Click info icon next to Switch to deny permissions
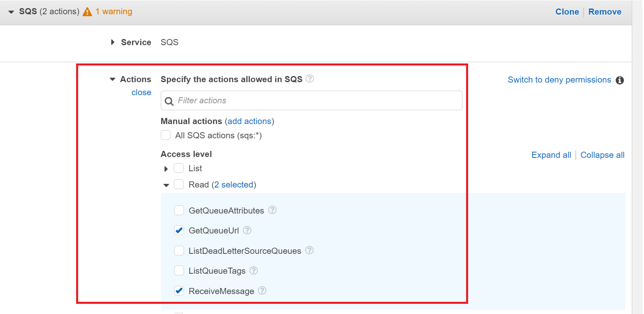Image resolution: width=644 pixels, height=314 pixels. pos(620,80)
